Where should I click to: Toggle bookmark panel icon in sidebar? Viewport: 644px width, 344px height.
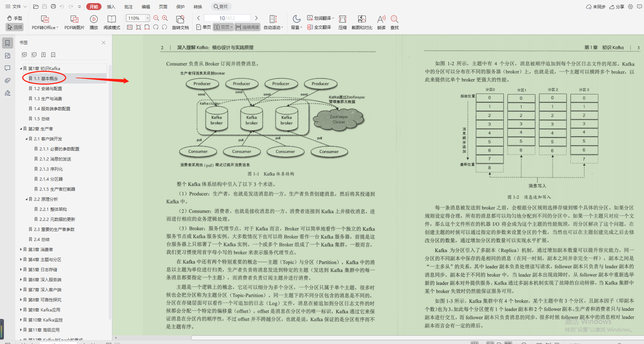(8, 43)
